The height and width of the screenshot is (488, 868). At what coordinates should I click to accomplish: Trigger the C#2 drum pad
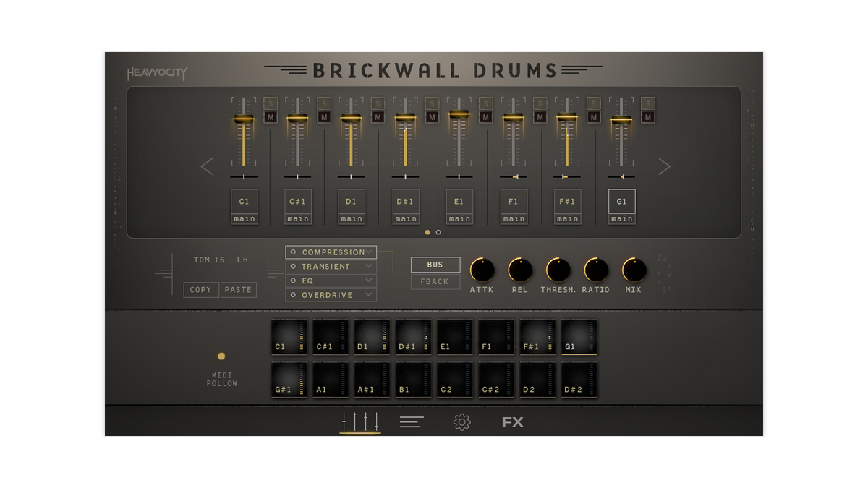click(496, 380)
